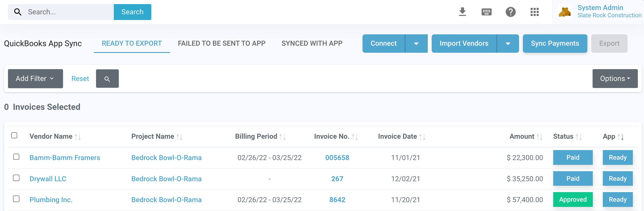This screenshot has height=211, width=644.
Task: Switch to Failed To Be Sent To App tab
Action: (x=221, y=43)
